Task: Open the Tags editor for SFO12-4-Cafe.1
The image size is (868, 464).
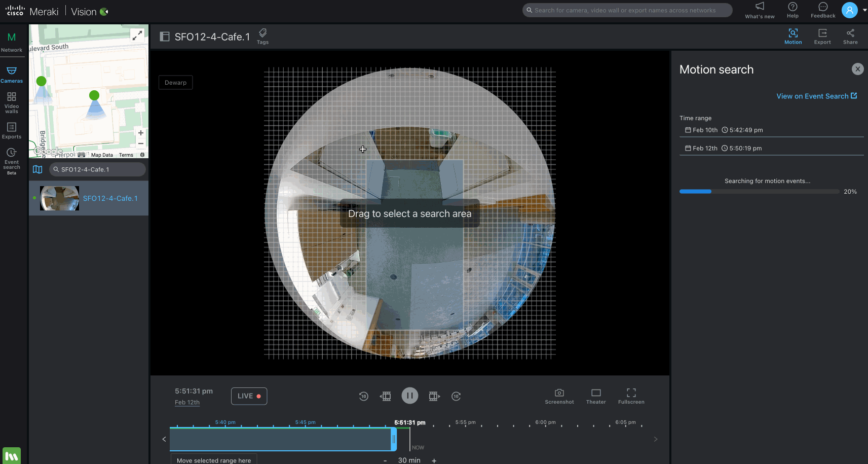Action: point(262,36)
